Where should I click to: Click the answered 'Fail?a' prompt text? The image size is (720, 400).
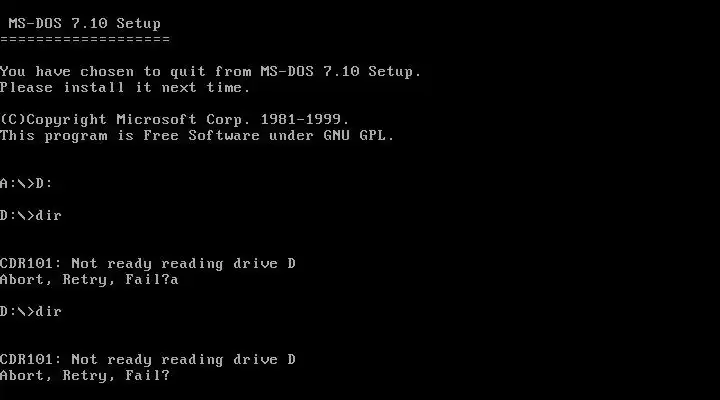152,279
